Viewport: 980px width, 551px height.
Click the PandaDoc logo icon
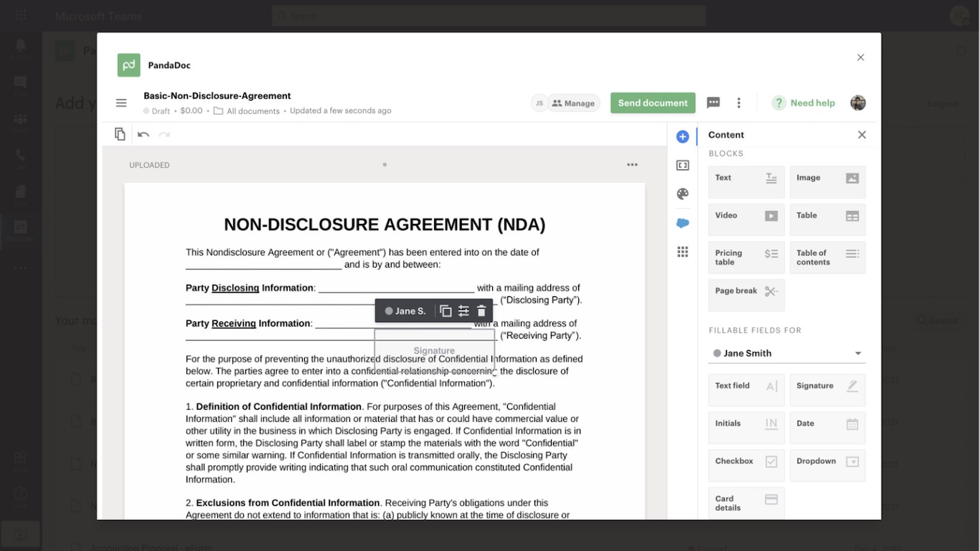click(129, 65)
